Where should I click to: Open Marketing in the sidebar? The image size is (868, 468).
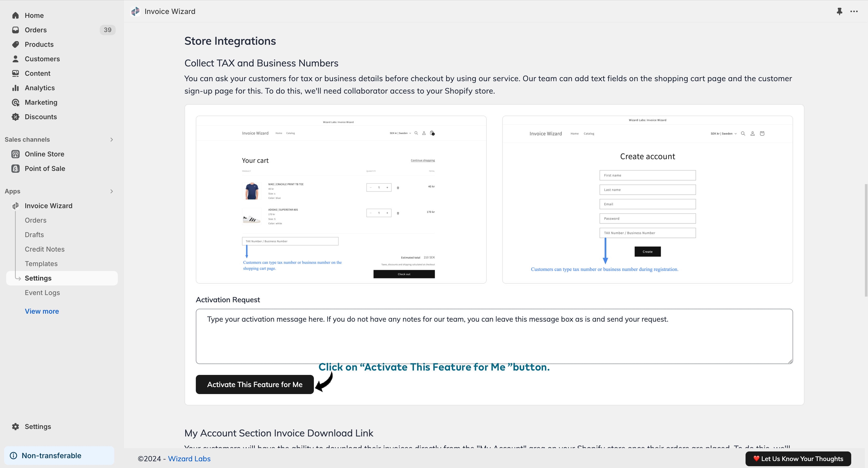tap(41, 102)
